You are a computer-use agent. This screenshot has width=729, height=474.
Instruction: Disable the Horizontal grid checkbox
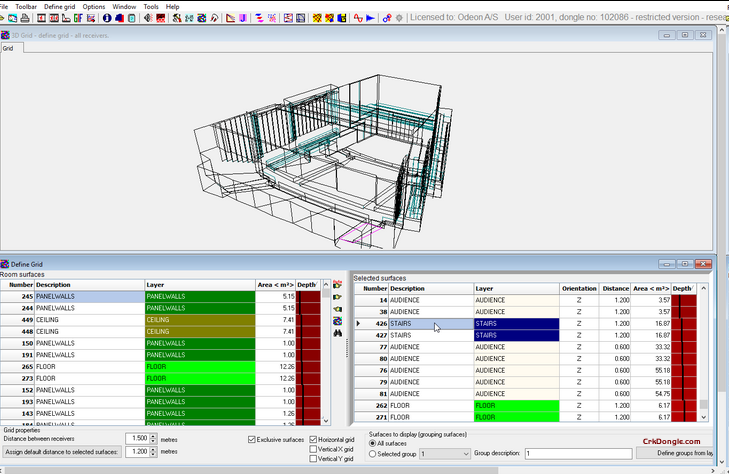314,439
